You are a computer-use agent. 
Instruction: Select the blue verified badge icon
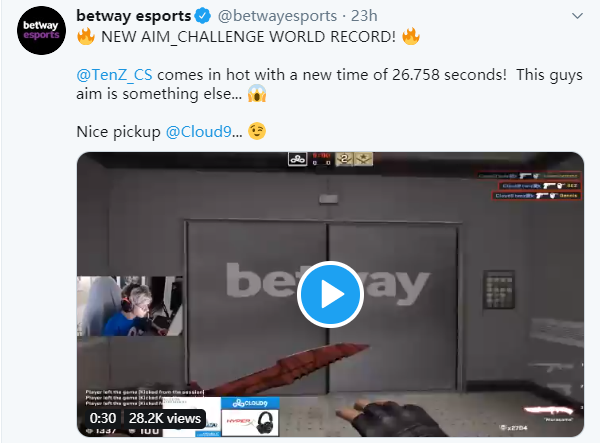202,16
